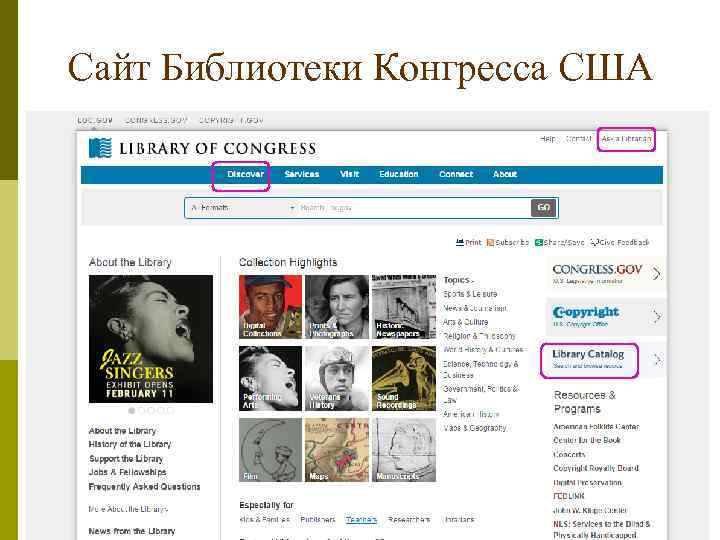Open the Sports & Leisure topic

click(470, 294)
